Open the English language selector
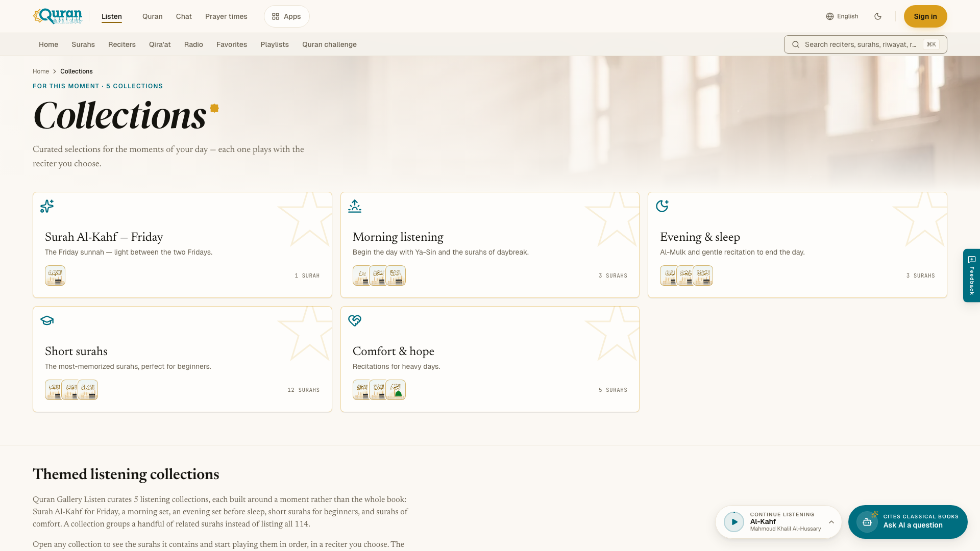 click(x=842, y=16)
